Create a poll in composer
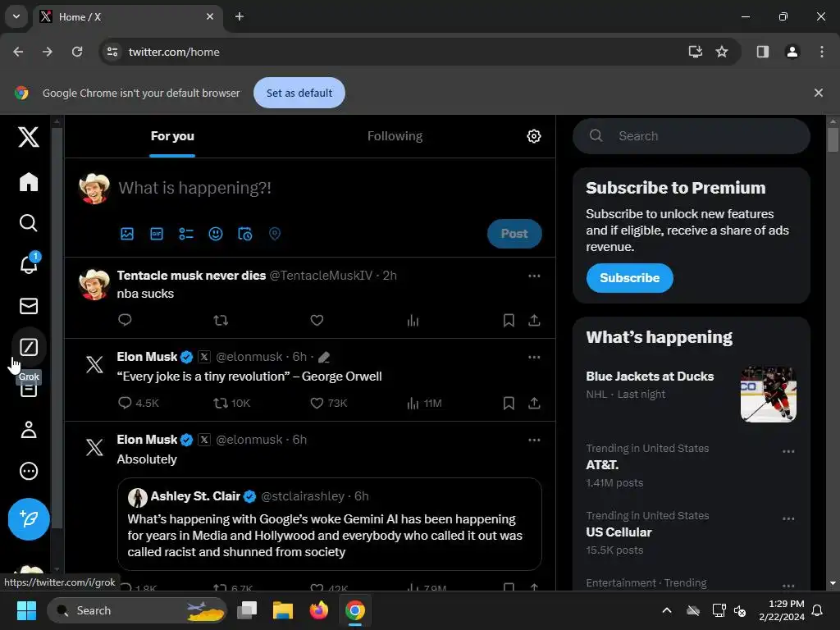840x630 pixels. coord(186,234)
